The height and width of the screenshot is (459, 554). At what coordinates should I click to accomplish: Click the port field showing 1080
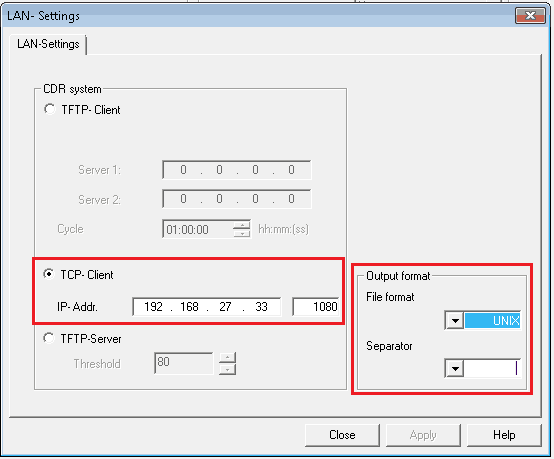point(316,306)
